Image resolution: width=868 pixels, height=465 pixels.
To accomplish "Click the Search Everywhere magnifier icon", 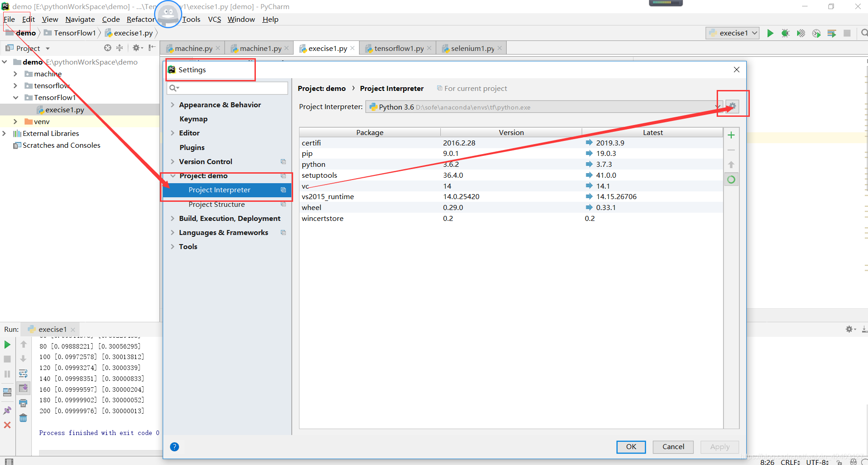I will tap(864, 33).
